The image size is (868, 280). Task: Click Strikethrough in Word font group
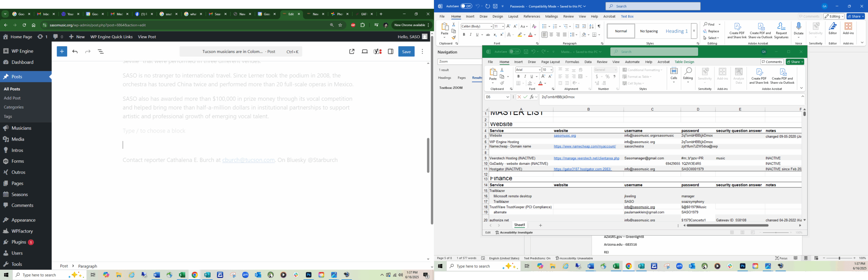488,35
